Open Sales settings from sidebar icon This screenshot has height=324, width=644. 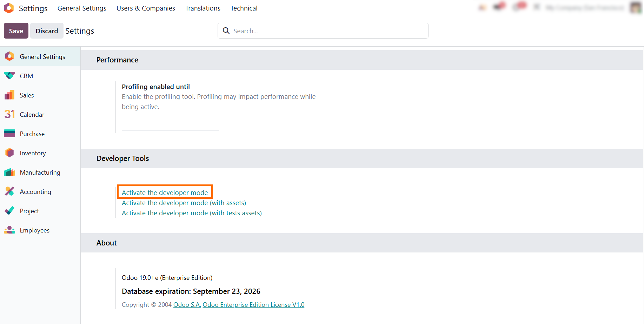9,95
